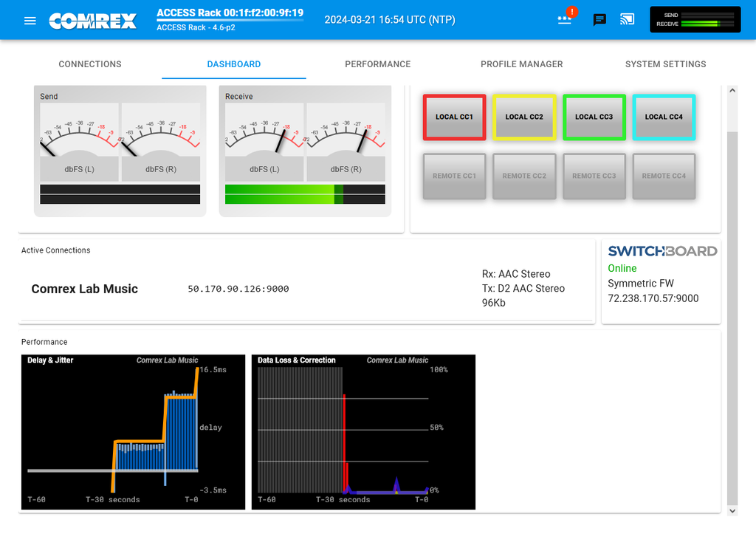Image resolution: width=756 pixels, height=548 pixels.
Task: Click the REMOTE CC3 indicator
Action: pos(594,176)
